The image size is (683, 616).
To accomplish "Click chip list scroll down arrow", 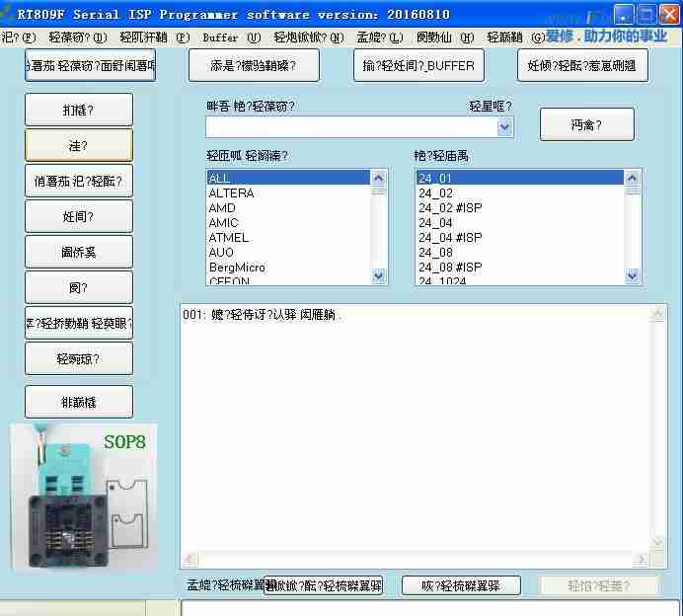I will pyautogui.click(x=632, y=275).
